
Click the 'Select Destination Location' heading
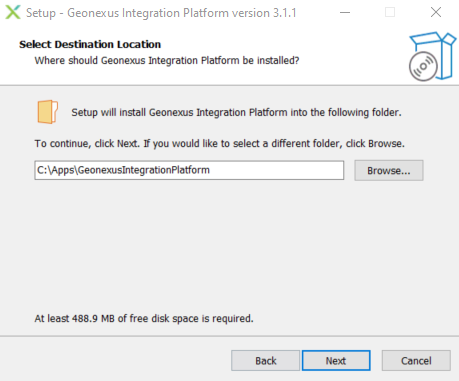90,44
